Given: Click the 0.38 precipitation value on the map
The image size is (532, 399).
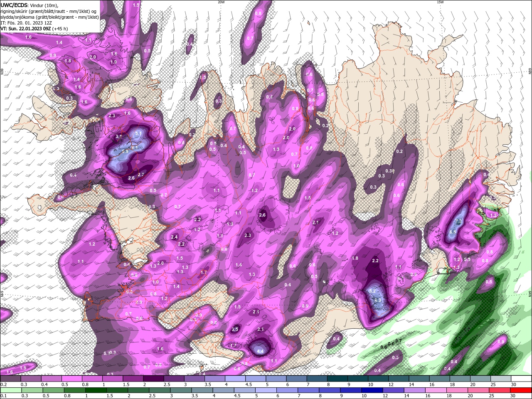Looking at the screenshot, I should 389,171.
